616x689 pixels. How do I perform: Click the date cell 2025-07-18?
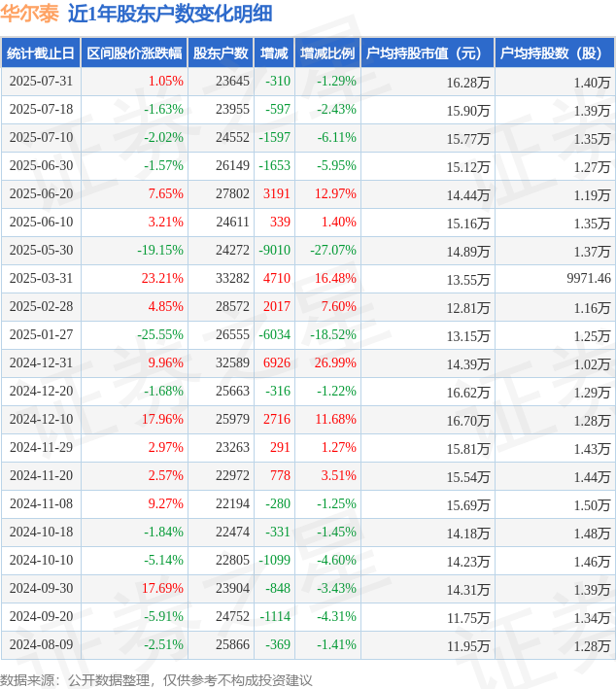41,109
